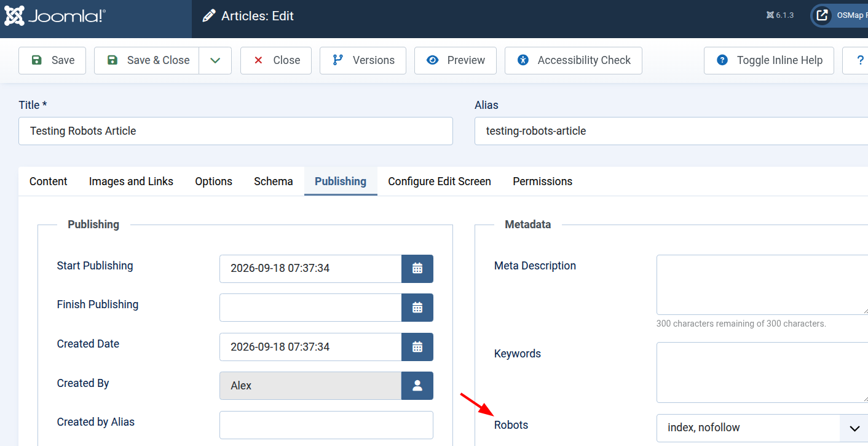Select the Publishing tab
868x446 pixels.
[341, 181]
